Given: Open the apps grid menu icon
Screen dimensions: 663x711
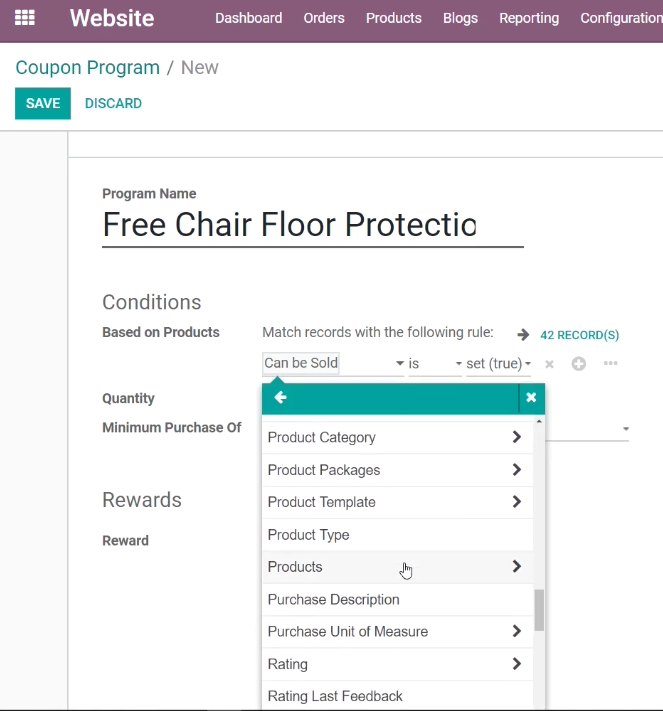Looking at the screenshot, I should point(24,18).
